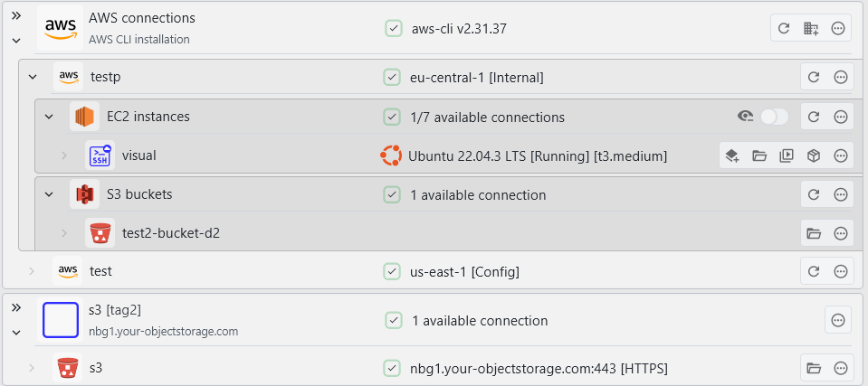Expand the visual SSH instance row
Image resolution: width=868 pixels, height=386 pixels.
point(64,155)
